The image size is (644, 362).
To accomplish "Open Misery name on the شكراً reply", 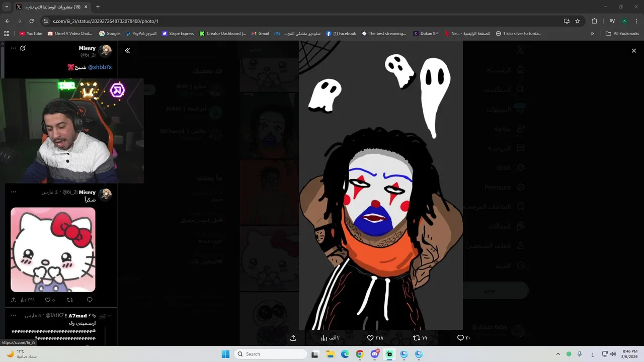I will click(x=87, y=192).
